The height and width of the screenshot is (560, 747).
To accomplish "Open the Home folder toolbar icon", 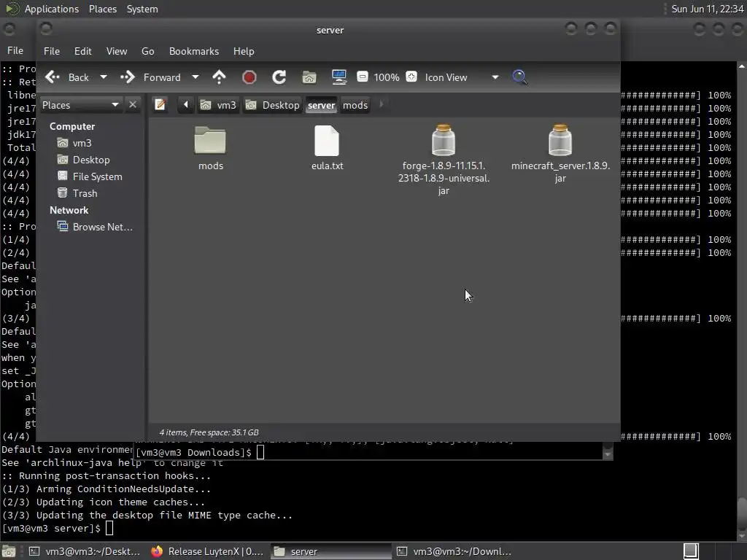I will (x=309, y=77).
